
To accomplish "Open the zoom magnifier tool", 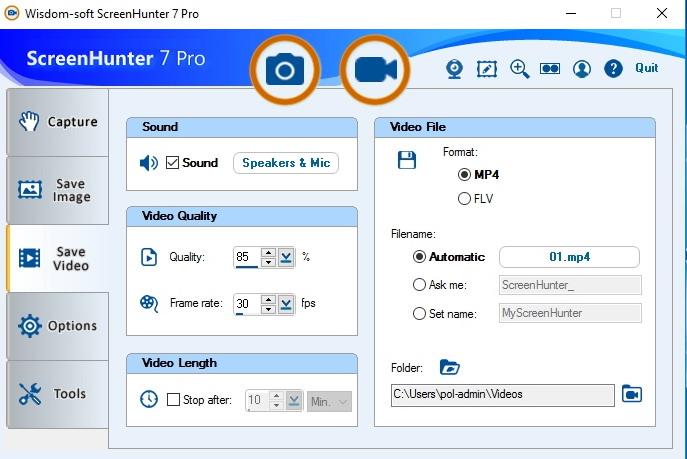I will click(x=519, y=69).
